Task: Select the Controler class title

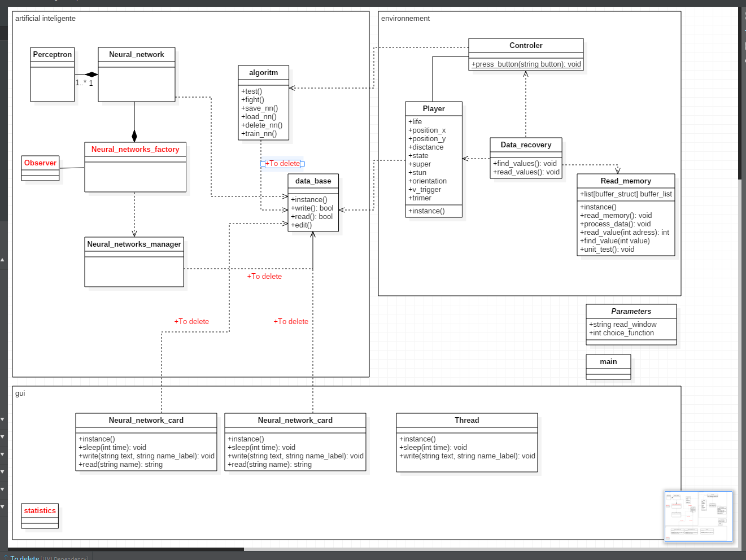Action: pyautogui.click(x=526, y=46)
